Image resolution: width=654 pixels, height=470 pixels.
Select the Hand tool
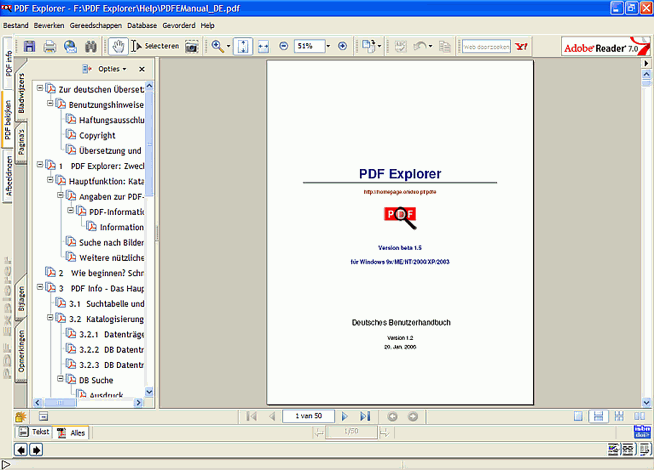119,46
